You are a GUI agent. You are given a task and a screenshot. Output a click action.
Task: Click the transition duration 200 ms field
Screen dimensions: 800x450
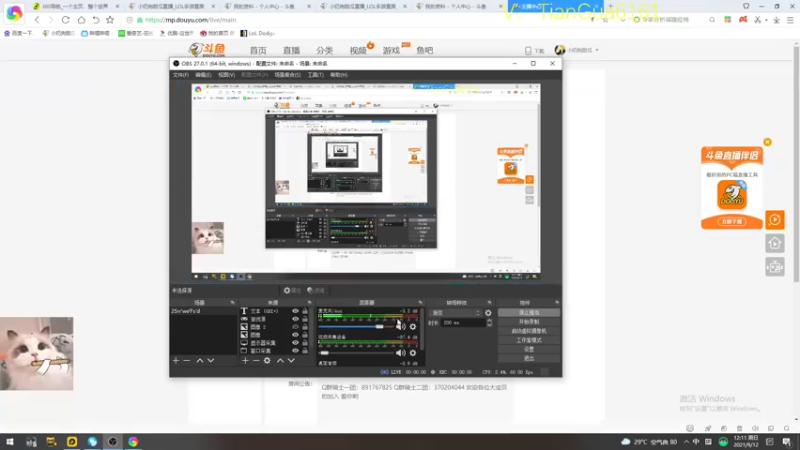(x=463, y=322)
